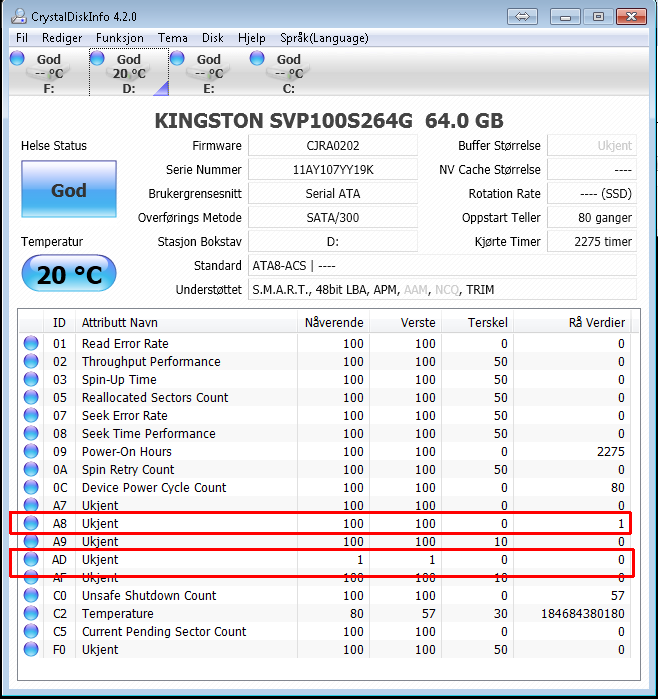Switch to drive C: tab
Screen dimensions: 658x699
(x=288, y=72)
